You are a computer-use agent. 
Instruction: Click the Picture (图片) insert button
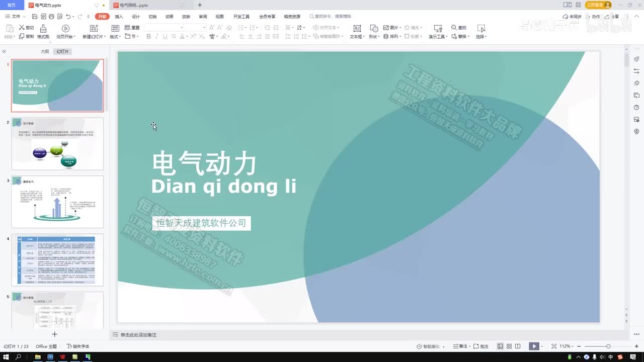tap(392, 28)
